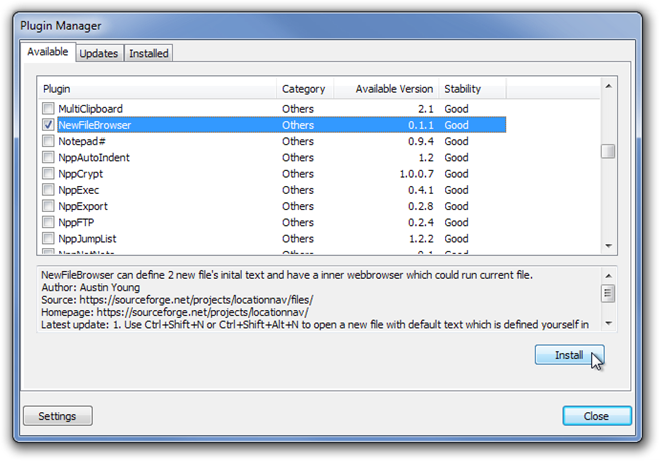Check the NppJumpList checkbox
Screen dimensions: 660x461
click(x=48, y=238)
